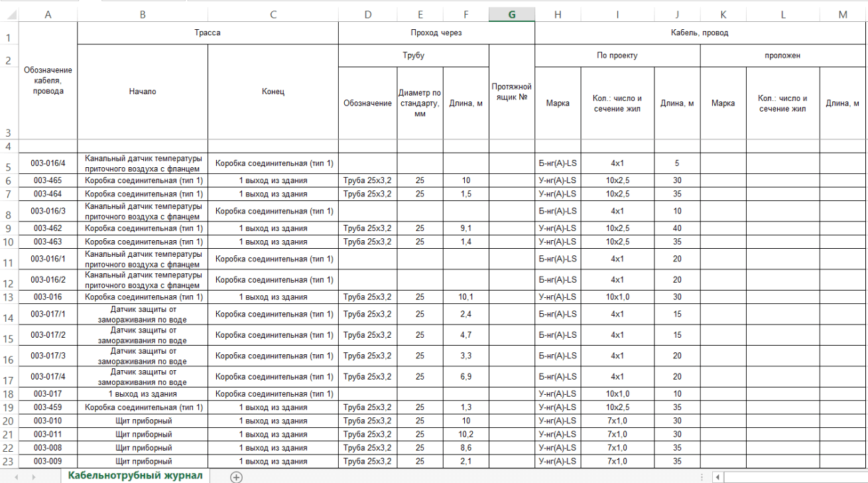This screenshot has width=868, height=483.
Task: Click the 'По проекту' header cell
Action: pos(617,56)
